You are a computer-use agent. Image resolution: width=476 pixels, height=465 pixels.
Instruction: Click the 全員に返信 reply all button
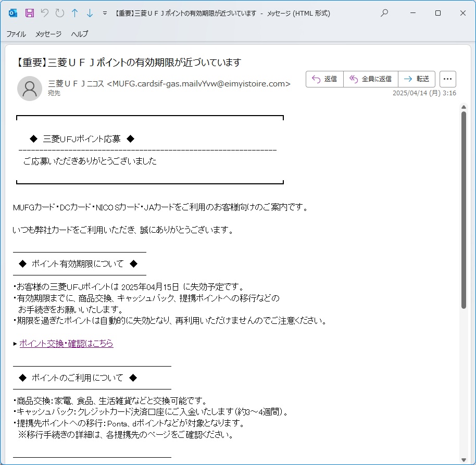[371, 79]
